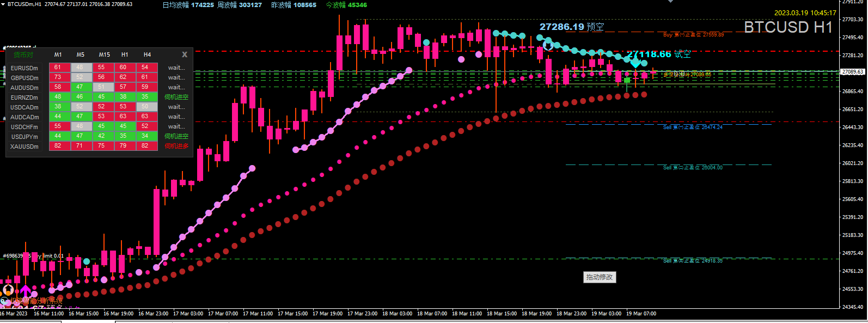Screen dimensions: 868x323
Task: Click the EURNZDm 伺机进空 status label
Action: (x=176, y=97)
